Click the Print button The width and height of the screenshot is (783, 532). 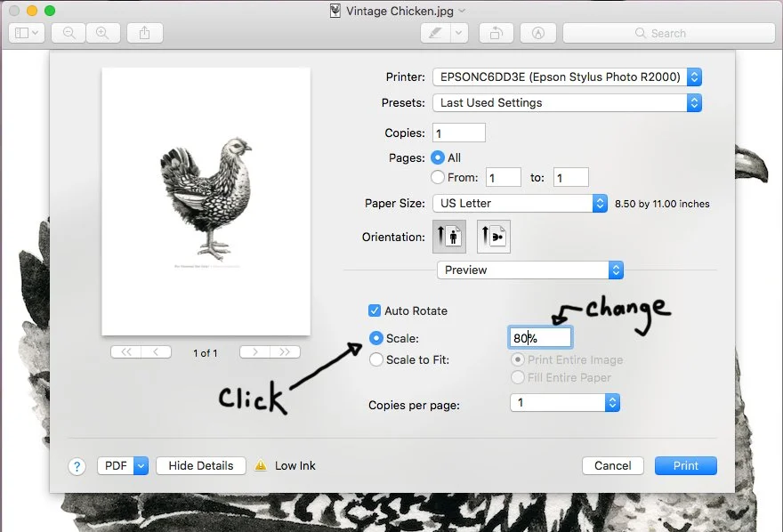point(686,465)
